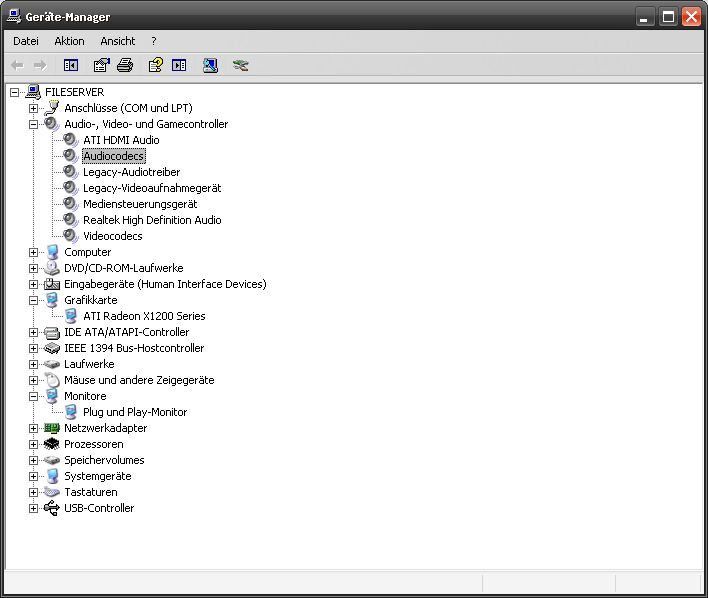Select Mediensteuerungsgerät entry
The height and width of the screenshot is (598, 708).
[x=140, y=204]
